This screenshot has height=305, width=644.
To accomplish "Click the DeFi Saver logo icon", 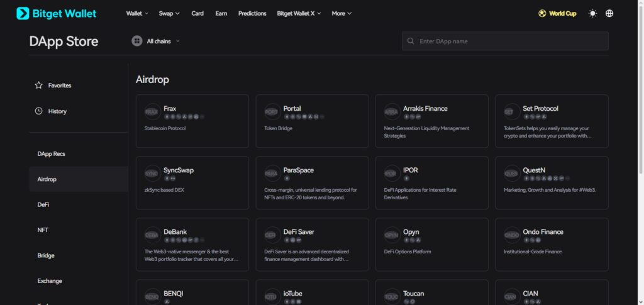I will (272, 235).
